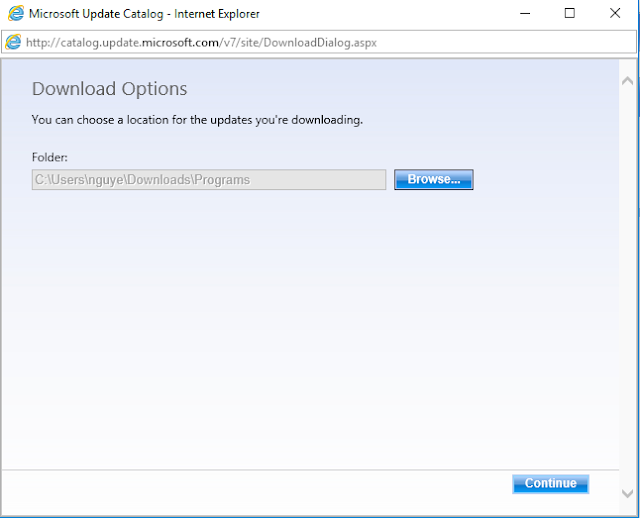The height and width of the screenshot is (518, 640).
Task: Click the 'You can choose a location' text
Action: [x=197, y=120]
